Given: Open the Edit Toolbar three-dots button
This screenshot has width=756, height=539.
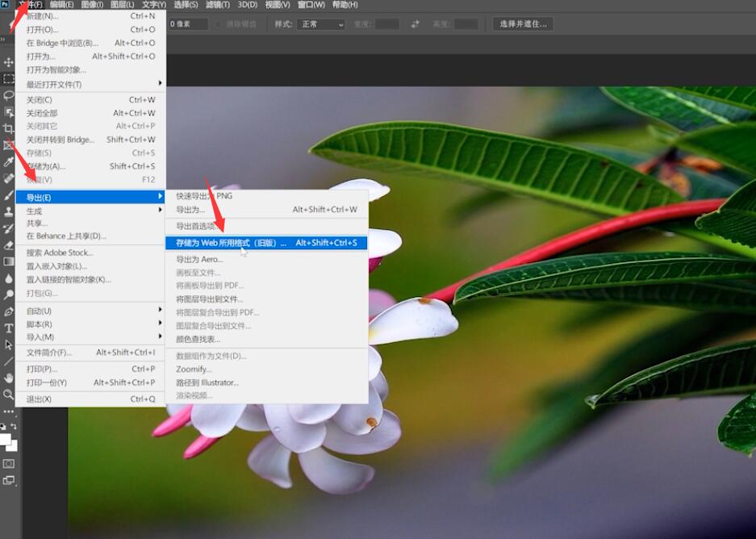Looking at the screenshot, I should [x=8, y=412].
